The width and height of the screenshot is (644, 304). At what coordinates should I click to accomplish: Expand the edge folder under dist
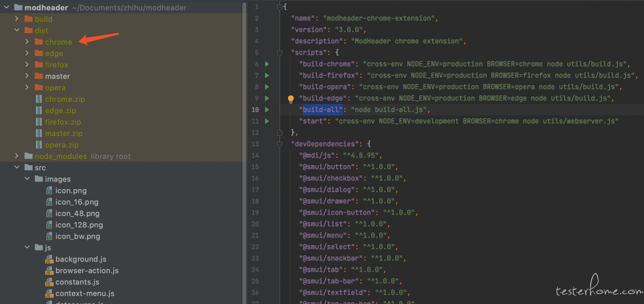click(27, 53)
